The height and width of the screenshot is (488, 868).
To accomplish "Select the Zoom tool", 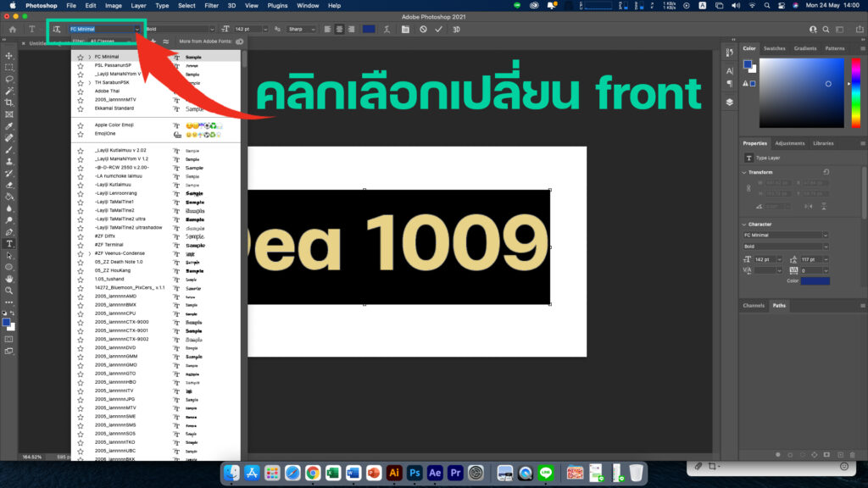I will tap(9, 291).
